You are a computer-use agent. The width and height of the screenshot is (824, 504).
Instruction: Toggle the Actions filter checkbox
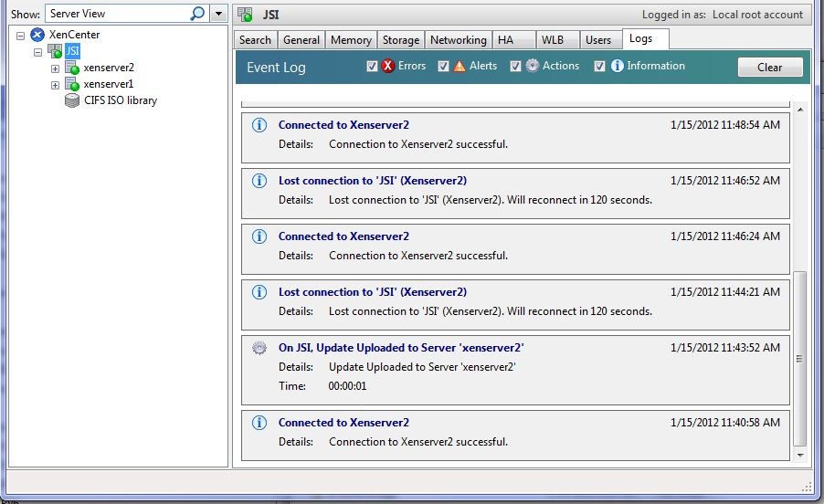516,67
